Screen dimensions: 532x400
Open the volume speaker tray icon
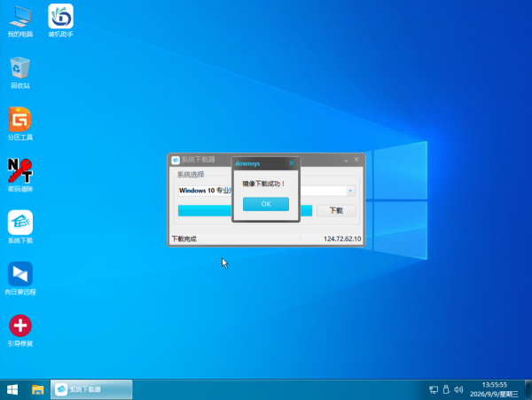[458, 389]
